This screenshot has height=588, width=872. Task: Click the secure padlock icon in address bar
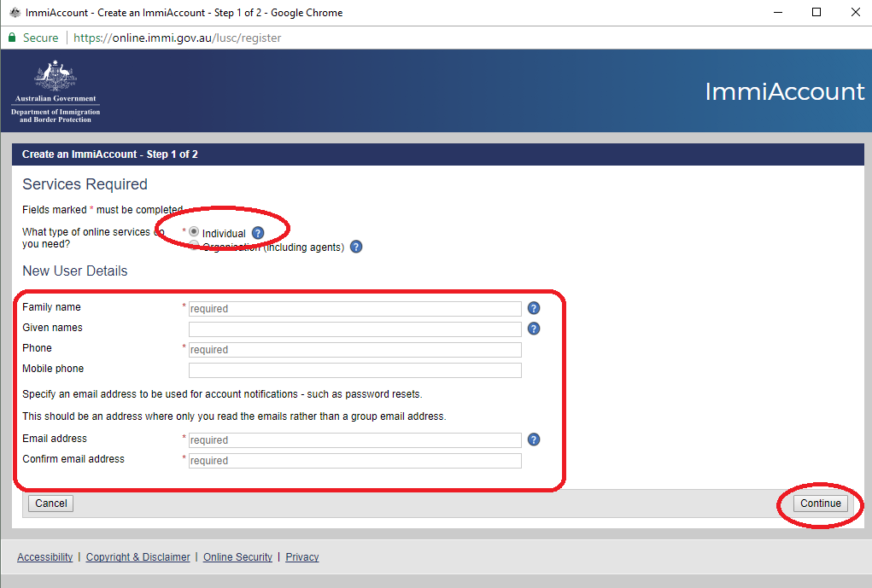pos(12,38)
